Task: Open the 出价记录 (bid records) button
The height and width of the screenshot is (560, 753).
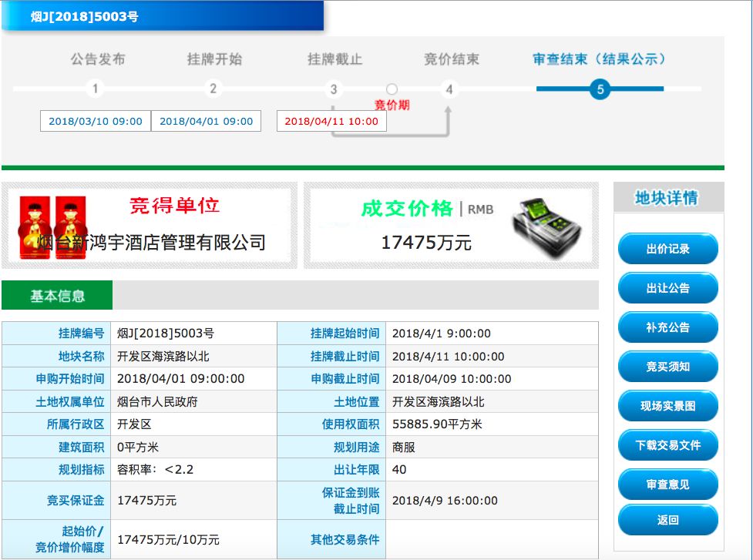Action: [667, 249]
